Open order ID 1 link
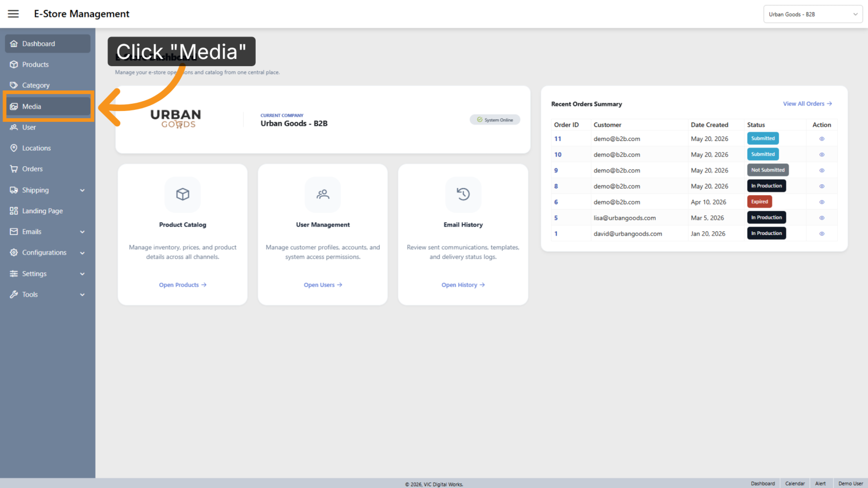 coord(556,234)
